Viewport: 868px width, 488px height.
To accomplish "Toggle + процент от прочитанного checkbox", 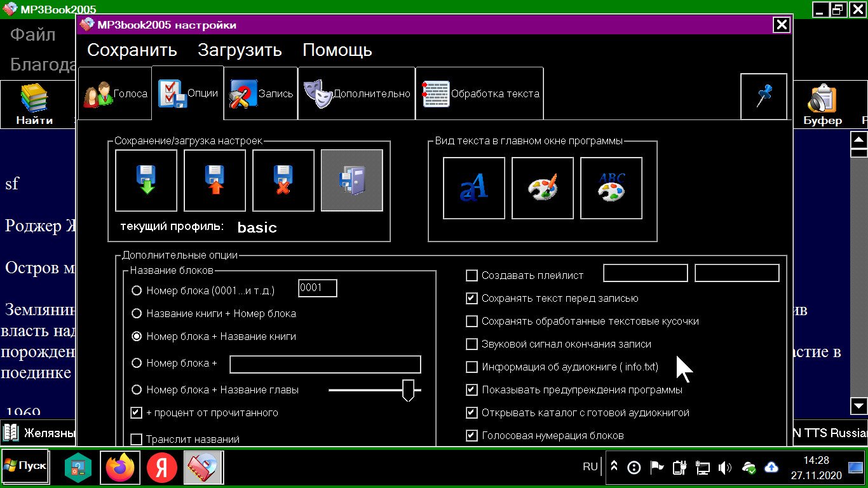I will [136, 413].
